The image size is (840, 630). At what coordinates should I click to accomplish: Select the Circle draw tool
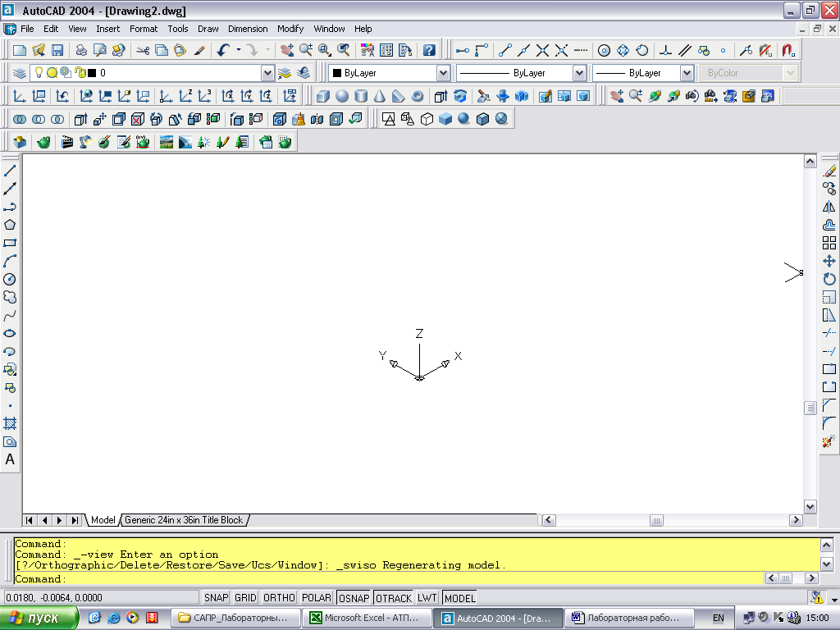tap(10, 279)
